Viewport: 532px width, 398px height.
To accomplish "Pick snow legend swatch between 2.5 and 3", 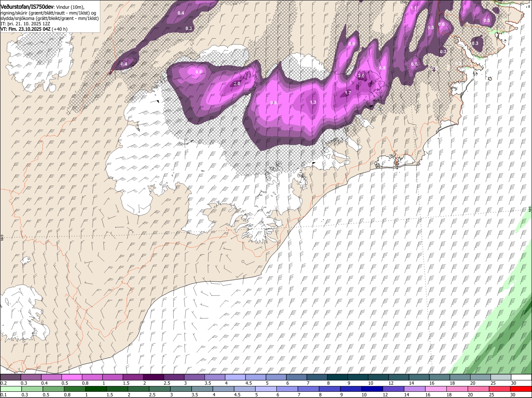I will (x=174, y=377).
